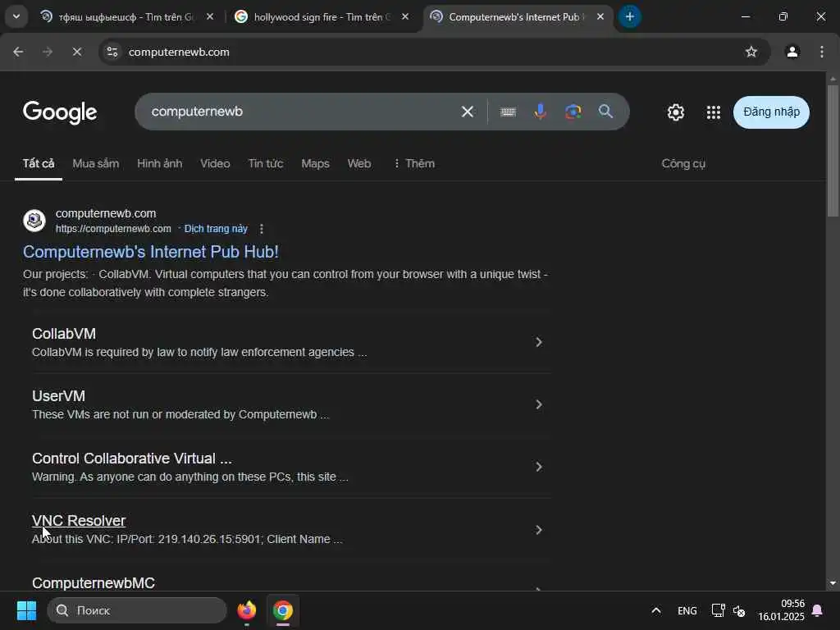Switch to Video results tab
The height and width of the screenshot is (630, 840).
tap(215, 163)
